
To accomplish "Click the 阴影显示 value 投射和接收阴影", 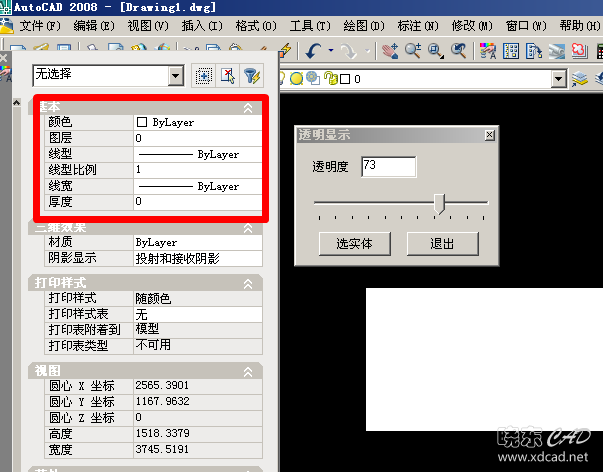I will click(198, 259).
